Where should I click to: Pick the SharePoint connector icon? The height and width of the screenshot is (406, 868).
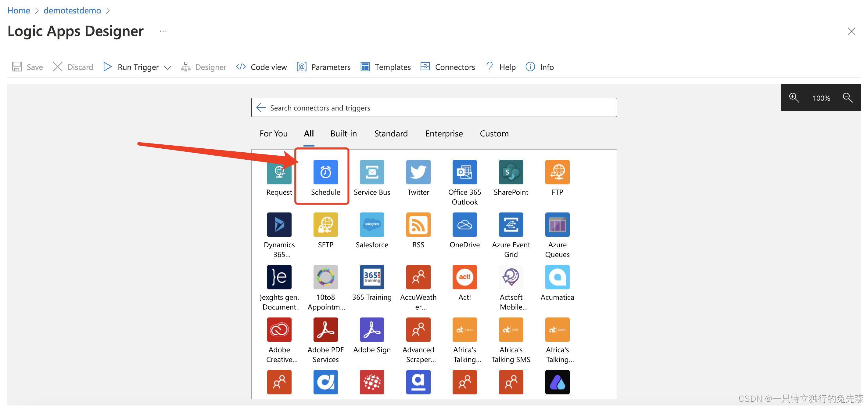511,172
